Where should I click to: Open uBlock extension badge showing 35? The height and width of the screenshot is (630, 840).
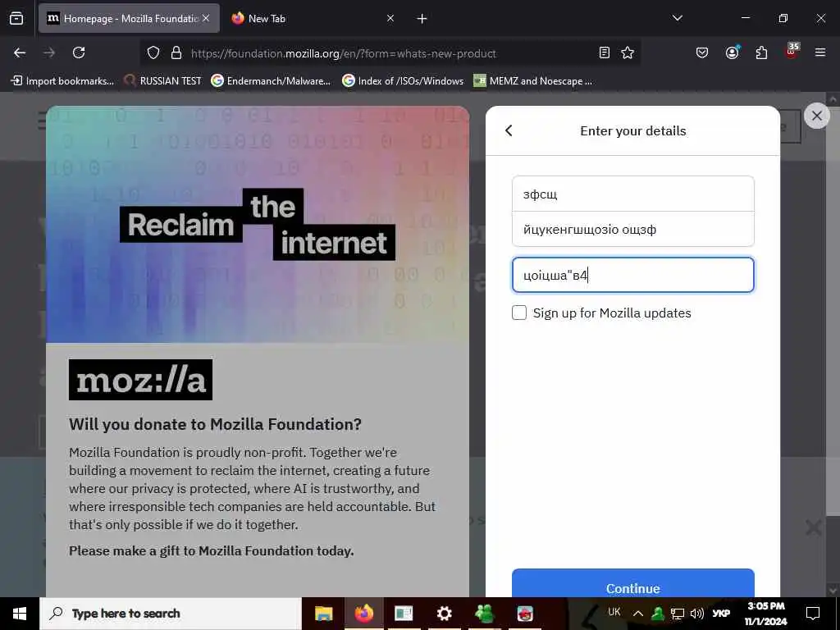(792, 51)
